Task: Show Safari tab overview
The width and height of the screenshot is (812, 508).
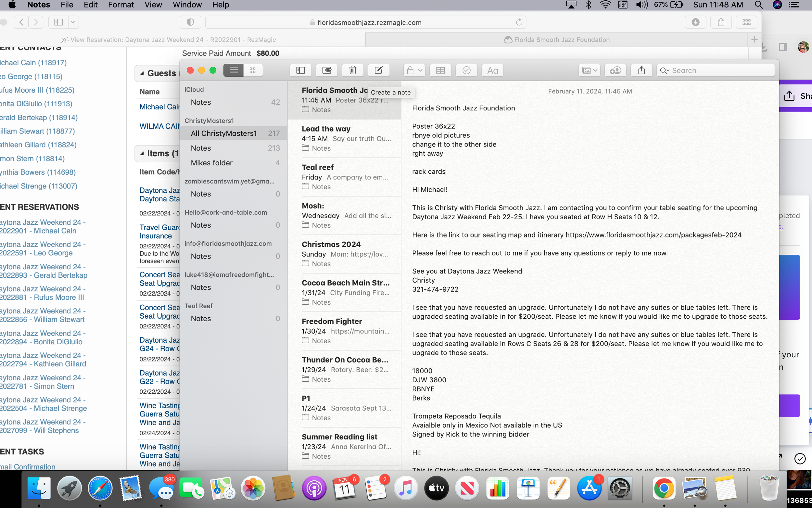Action: tap(746, 22)
